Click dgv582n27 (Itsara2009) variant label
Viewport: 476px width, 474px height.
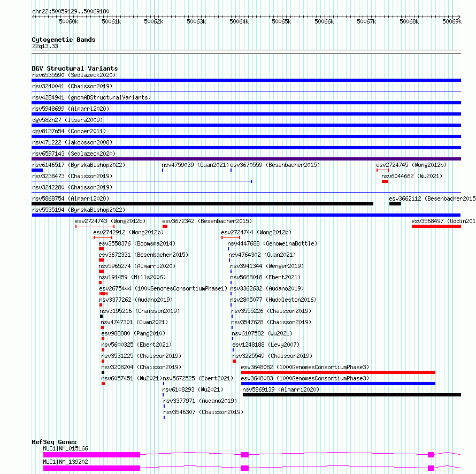[67, 120]
